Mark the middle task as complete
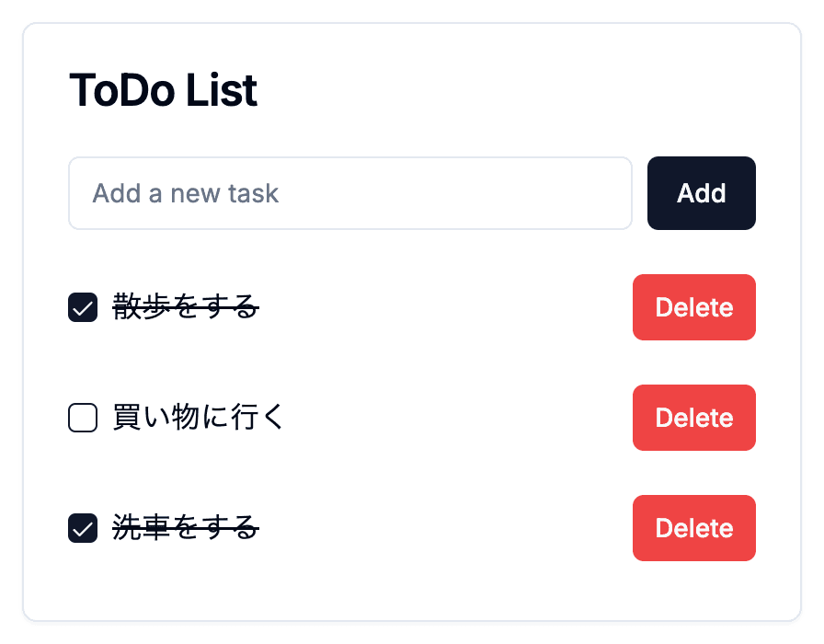This screenshot has height=644, width=824. coord(82,418)
